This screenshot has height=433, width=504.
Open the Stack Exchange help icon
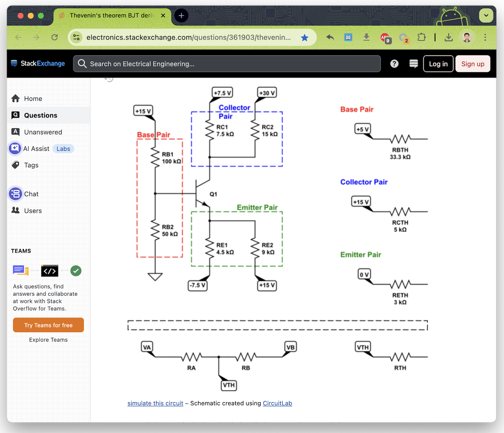click(394, 64)
